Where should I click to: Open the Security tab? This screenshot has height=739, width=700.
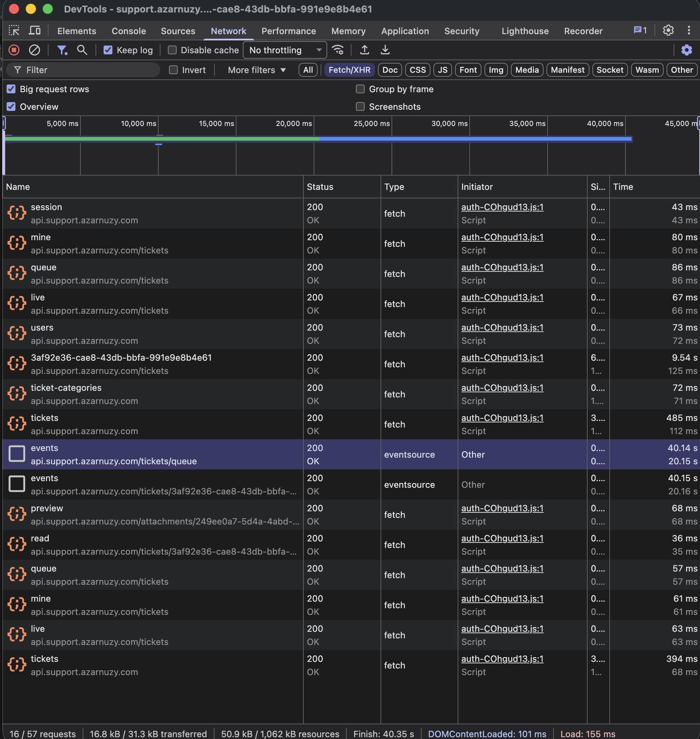[462, 31]
